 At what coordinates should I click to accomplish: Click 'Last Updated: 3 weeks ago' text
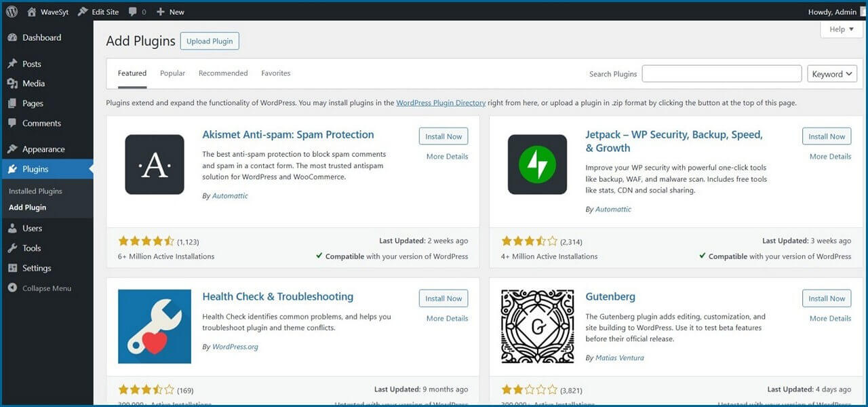click(807, 241)
